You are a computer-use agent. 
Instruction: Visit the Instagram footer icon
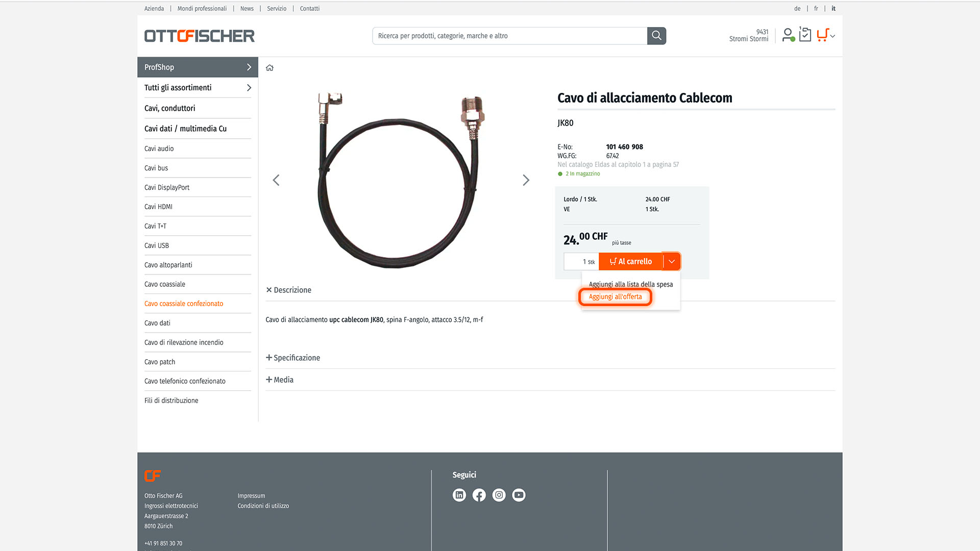pos(499,495)
